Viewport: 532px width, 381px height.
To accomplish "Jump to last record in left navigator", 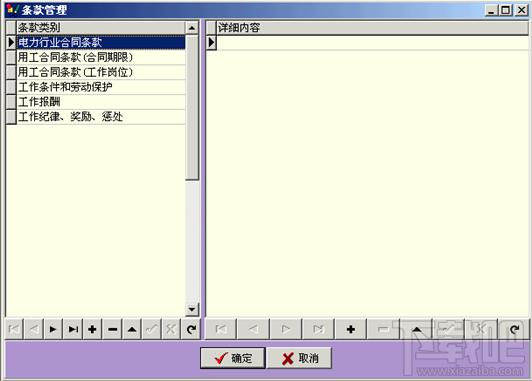I will click(x=73, y=329).
